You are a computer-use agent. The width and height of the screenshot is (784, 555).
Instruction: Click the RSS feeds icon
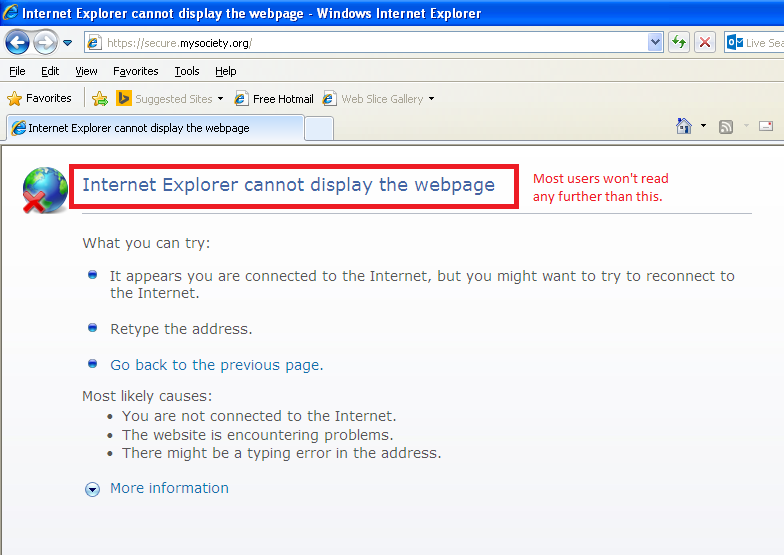pos(726,127)
